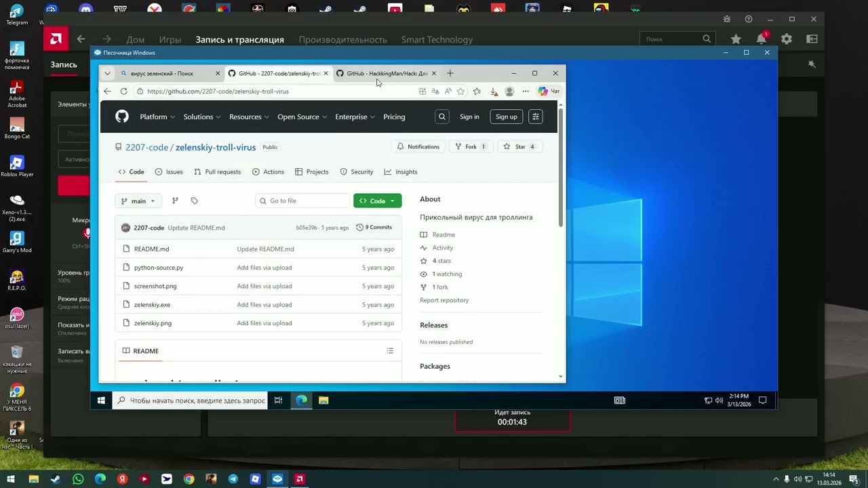
Task: Open the sandbox Start menu
Action: pyautogui.click(x=101, y=401)
